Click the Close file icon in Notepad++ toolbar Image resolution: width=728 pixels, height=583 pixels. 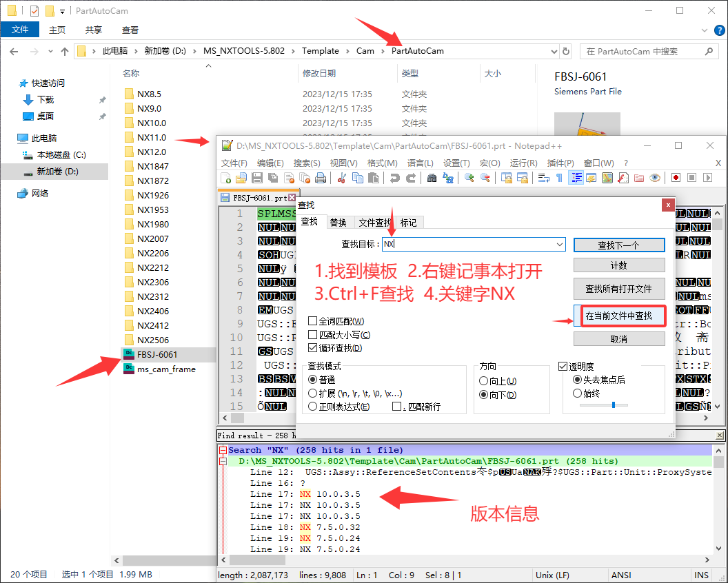click(290, 178)
